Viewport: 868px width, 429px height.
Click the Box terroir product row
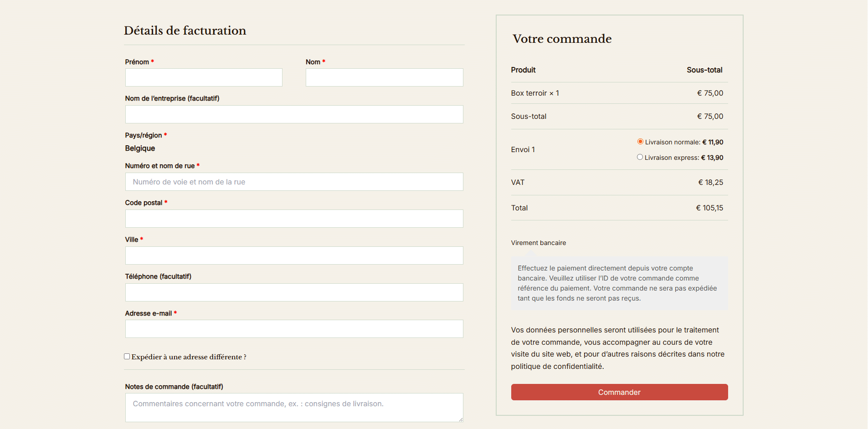(535, 93)
